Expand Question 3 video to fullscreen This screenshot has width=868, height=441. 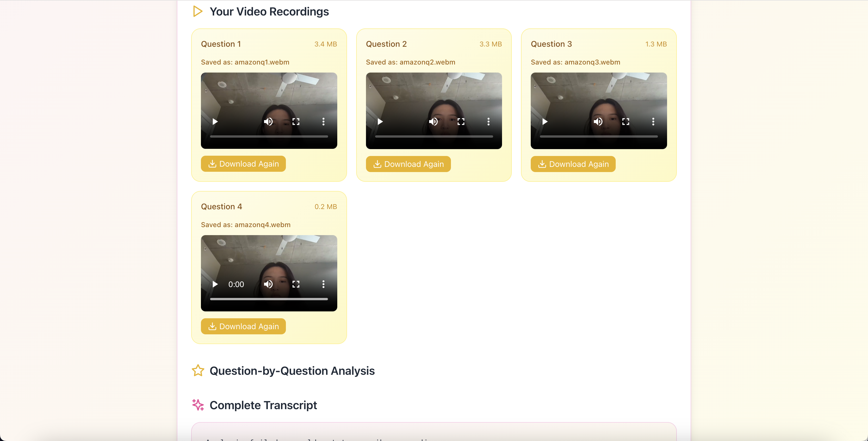[626, 122]
